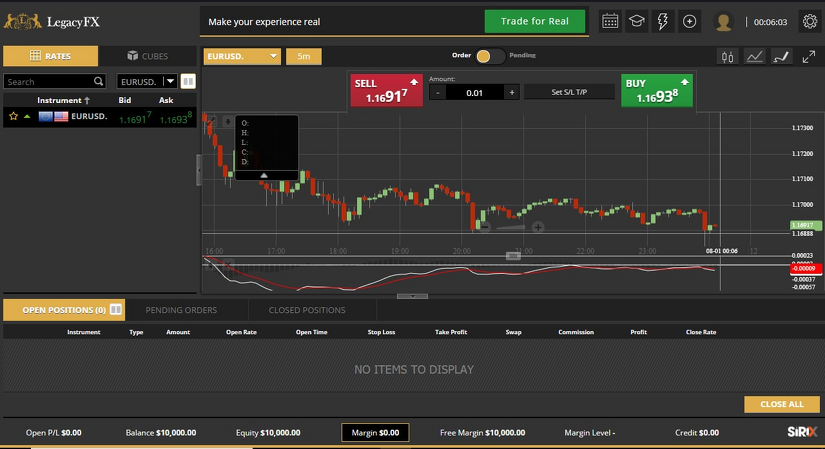Click the EUR/USD flag icons in rates row
Image resolution: width=825 pixels, height=449 pixels.
point(54,116)
